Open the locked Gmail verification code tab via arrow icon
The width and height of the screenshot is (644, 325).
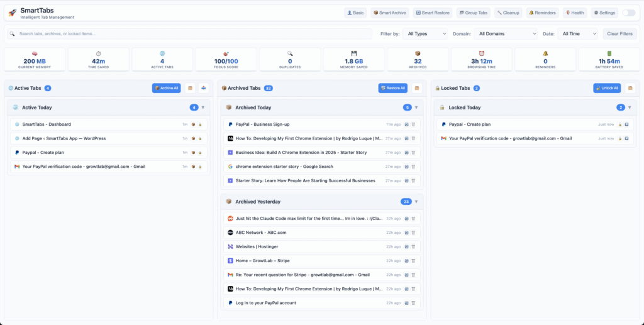[x=627, y=138]
